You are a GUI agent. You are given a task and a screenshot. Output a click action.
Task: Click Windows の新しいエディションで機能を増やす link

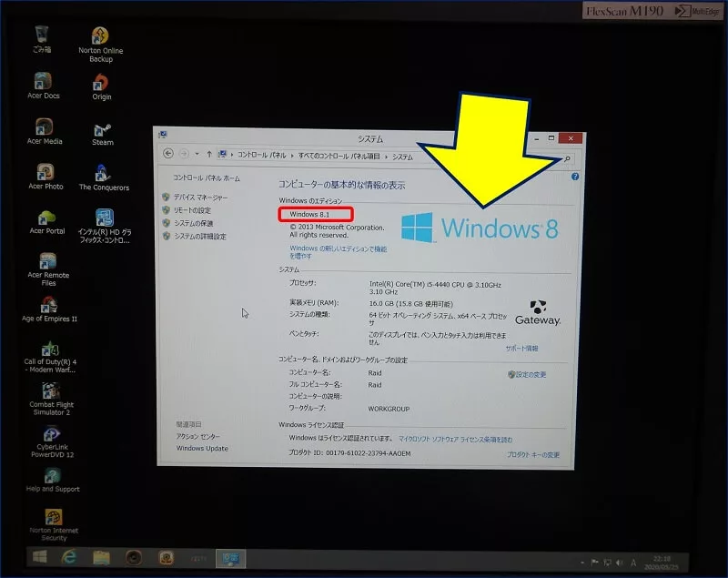pos(338,252)
